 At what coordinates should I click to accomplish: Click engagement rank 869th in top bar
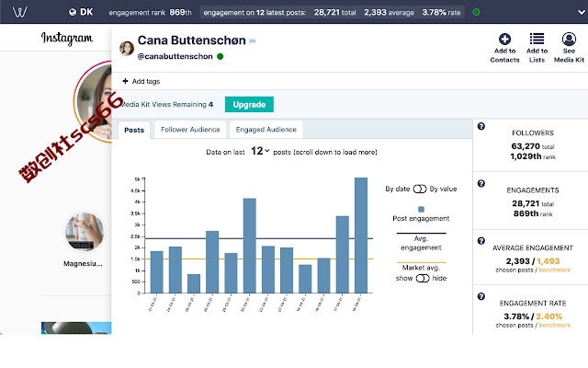[x=150, y=12]
